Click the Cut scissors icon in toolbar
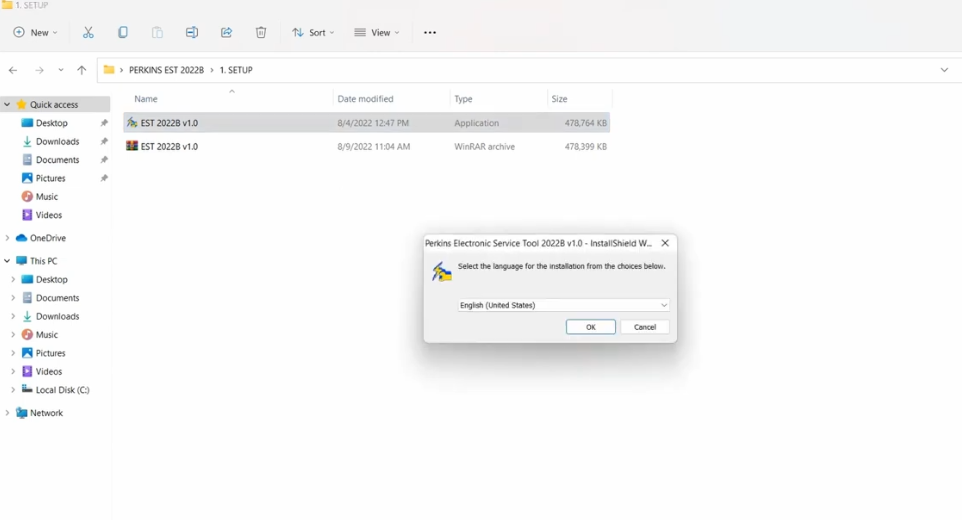 tap(88, 32)
